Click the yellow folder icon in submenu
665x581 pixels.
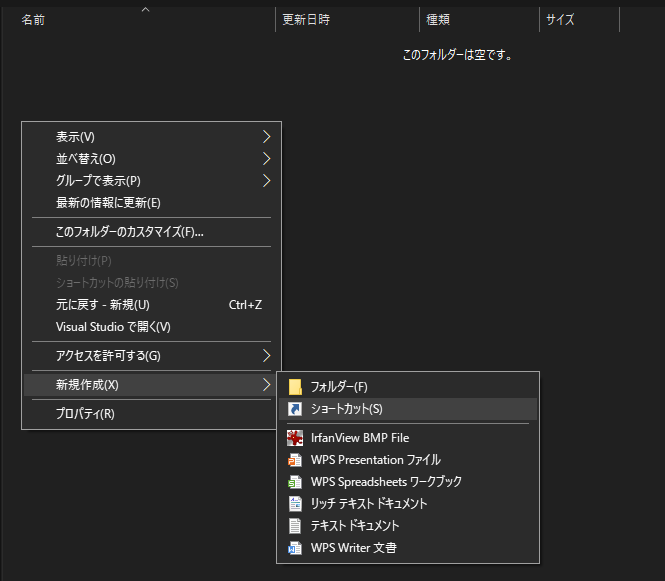tap(295, 387)
